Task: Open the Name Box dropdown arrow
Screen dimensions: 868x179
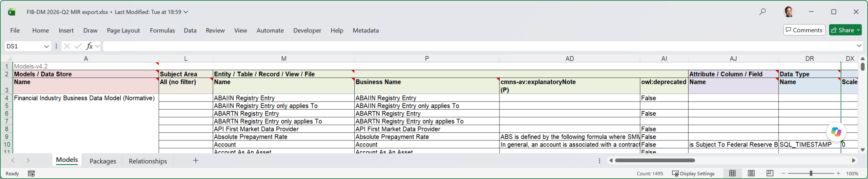Action: click(x=46, y=46)
